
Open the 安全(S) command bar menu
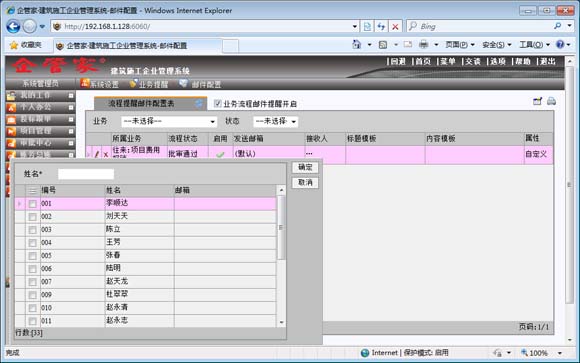pos(497,45)
